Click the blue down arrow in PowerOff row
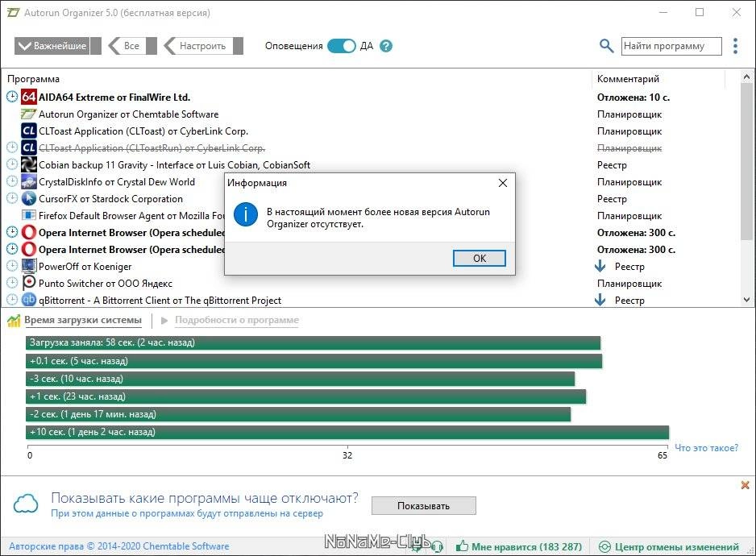This screenshot has width=756, height=556. point(600,266)
